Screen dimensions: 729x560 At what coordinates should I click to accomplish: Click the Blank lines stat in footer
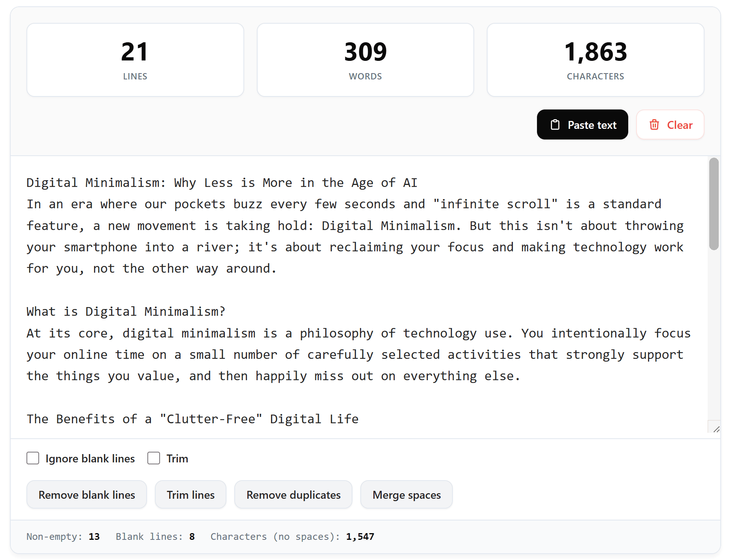pos(155,537)
